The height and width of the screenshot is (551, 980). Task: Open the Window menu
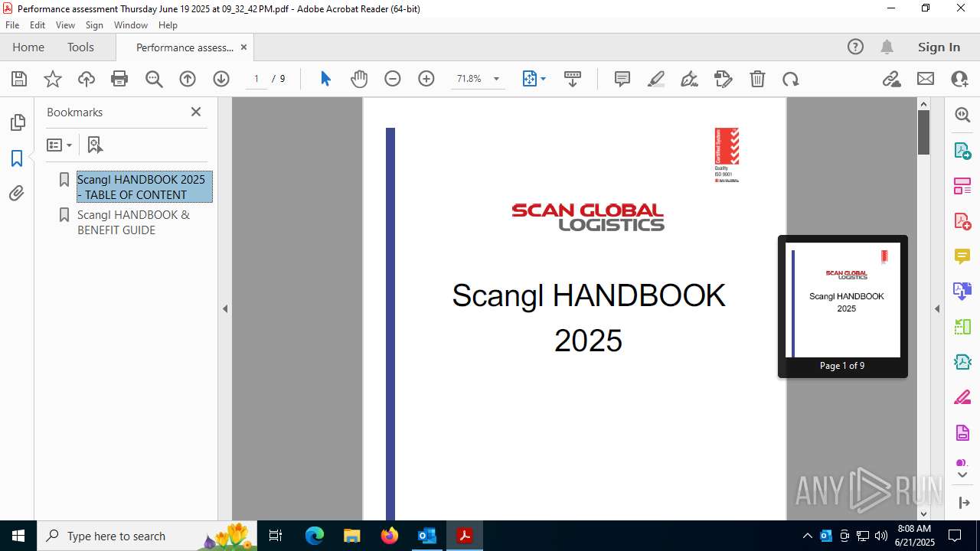(131, 25)
